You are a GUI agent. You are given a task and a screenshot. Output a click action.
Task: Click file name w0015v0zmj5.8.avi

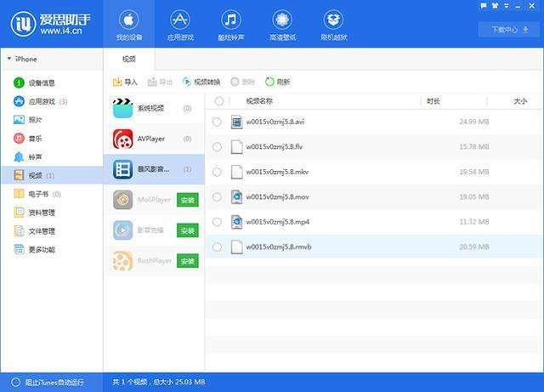(275, 122)
